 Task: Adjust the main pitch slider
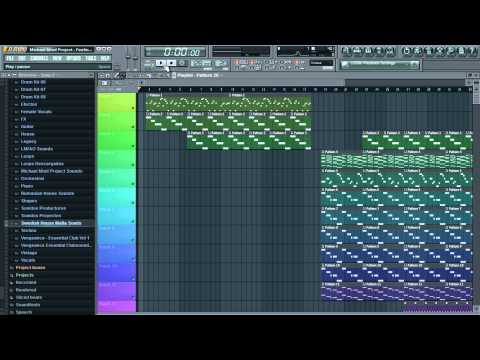135,58
